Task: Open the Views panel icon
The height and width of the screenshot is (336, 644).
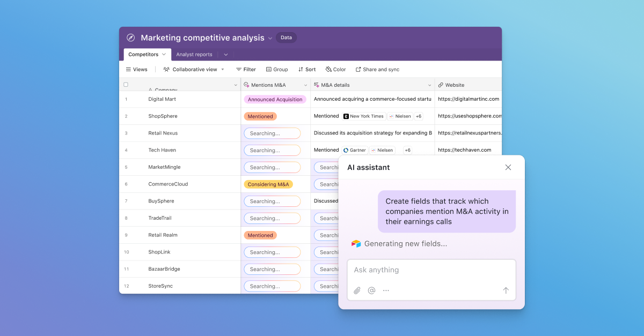Action: [x=127, y=69]
